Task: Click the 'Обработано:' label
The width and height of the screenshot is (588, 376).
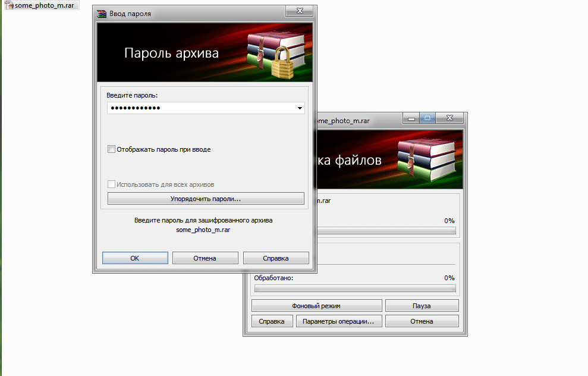Action: click(x=273, y=278)
